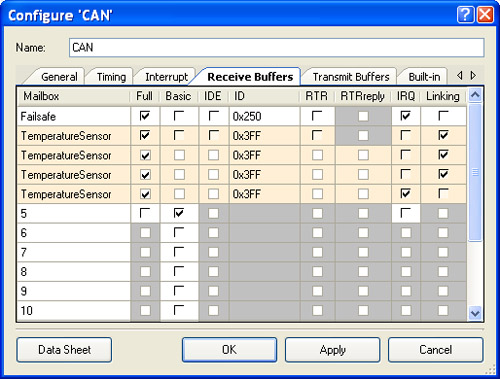
Task: Click the RTR column header
Action: 317,96
